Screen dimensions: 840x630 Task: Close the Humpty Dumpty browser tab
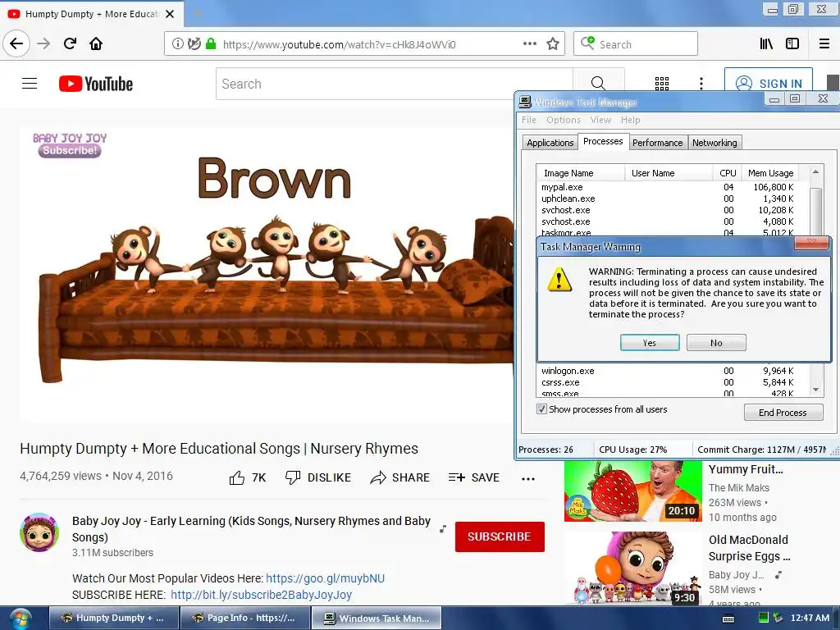pyautogui.click(x=170, y=14)
